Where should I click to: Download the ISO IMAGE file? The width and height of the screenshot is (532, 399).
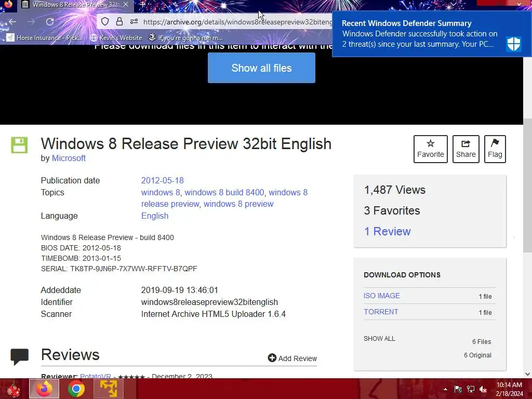[x=382, y=296]
